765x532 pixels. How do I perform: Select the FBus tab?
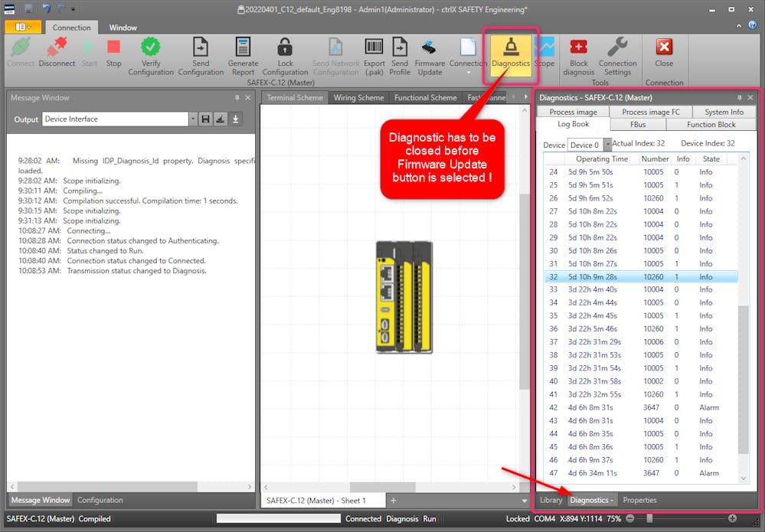[638, 124]
